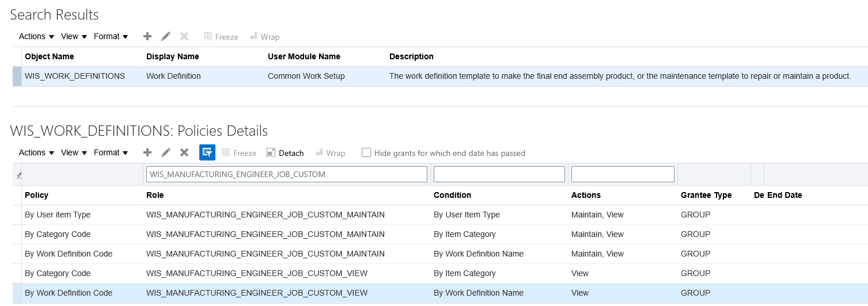Image resolution: width=868 pixels, height=306 pixels.
Task: Wrap text in Search Results toolbar
Action: 264,36
